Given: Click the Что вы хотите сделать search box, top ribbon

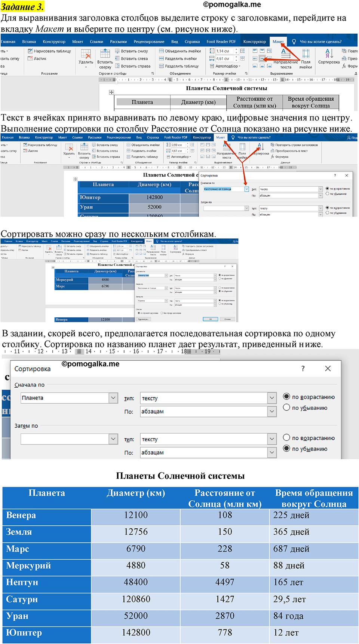Looking at the screenshot, I should click(320, 42).
